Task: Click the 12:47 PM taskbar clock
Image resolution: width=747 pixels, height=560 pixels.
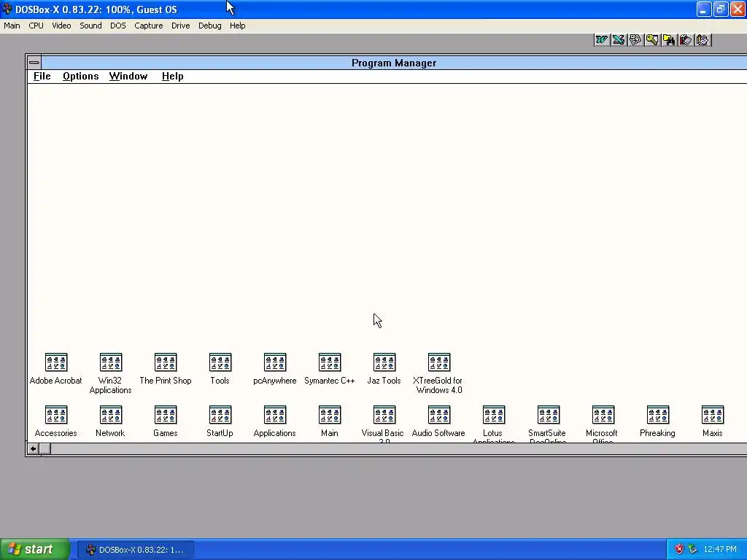Action: 720,550
